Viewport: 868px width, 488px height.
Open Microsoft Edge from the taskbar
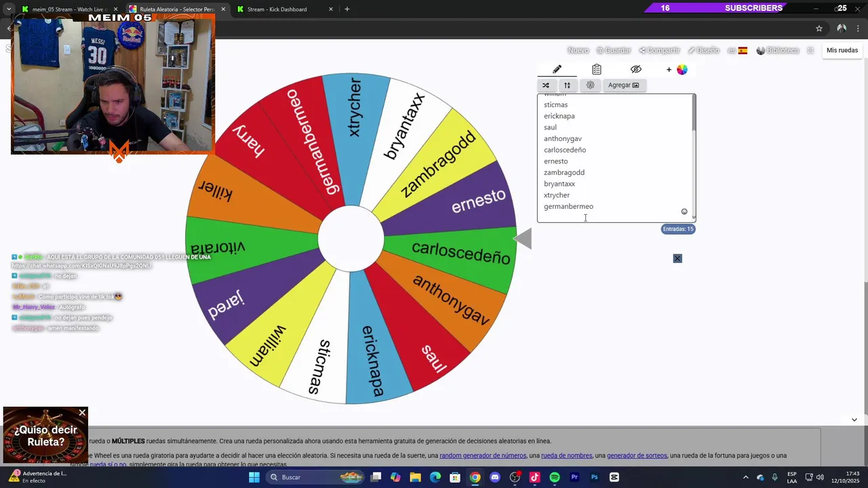(435, 477)
